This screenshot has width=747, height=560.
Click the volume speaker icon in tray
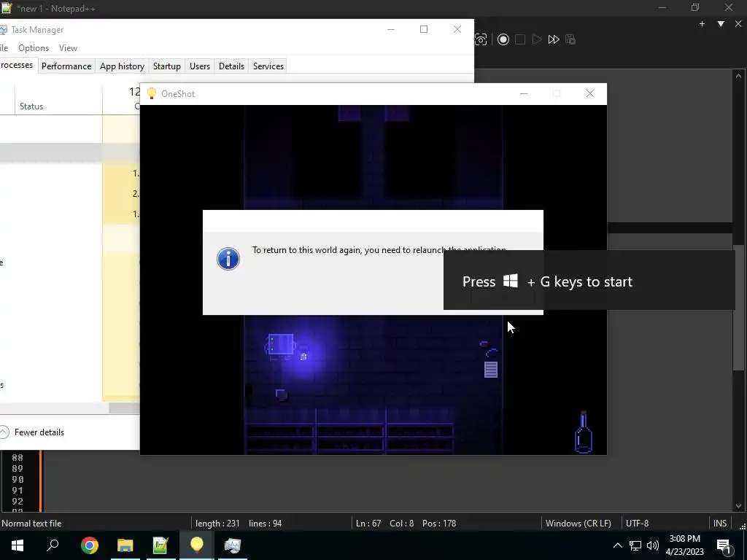653,545
